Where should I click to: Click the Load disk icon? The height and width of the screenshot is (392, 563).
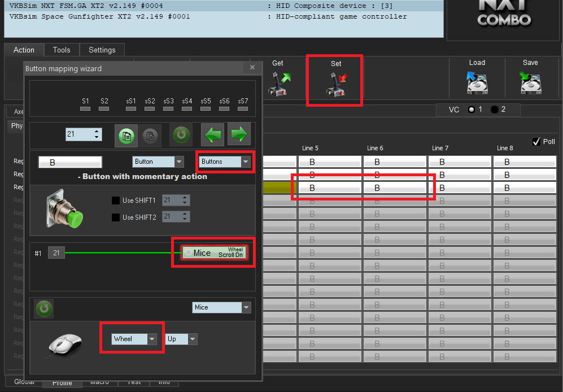click(477, 82)
